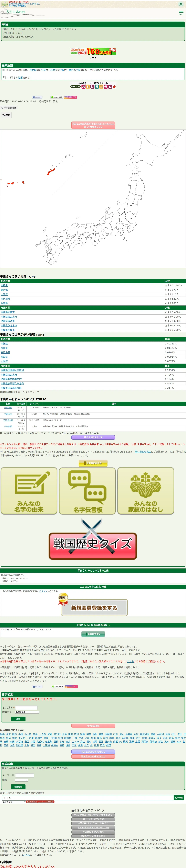Select the value およそ5,400人
This screenshot has width=186, height=868.
click(173, 312)
